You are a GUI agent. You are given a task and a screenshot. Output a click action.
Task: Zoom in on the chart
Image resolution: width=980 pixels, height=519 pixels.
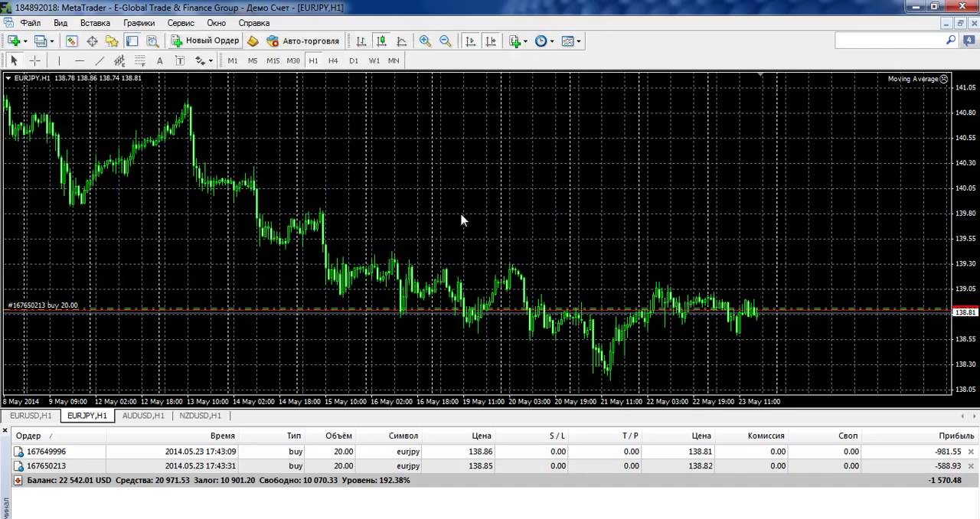425,41
